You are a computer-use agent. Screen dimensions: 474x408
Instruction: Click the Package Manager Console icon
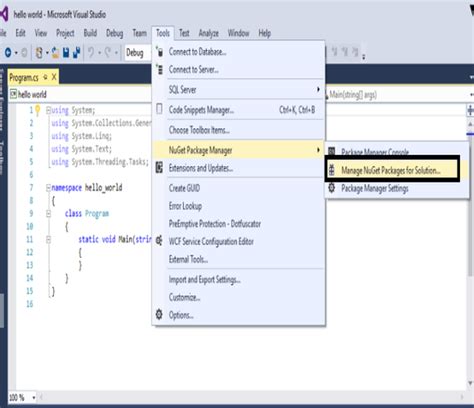point(332,152)
